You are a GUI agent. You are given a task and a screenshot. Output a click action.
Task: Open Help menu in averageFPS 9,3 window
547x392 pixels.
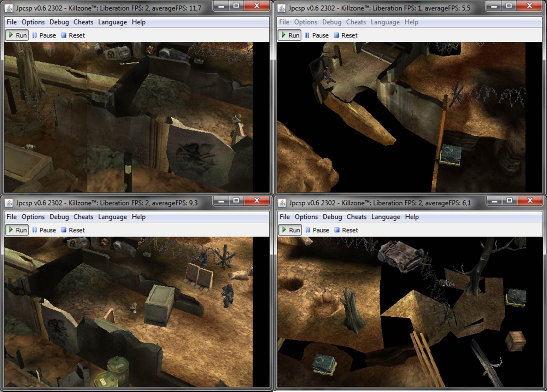[x=139, y=217]
